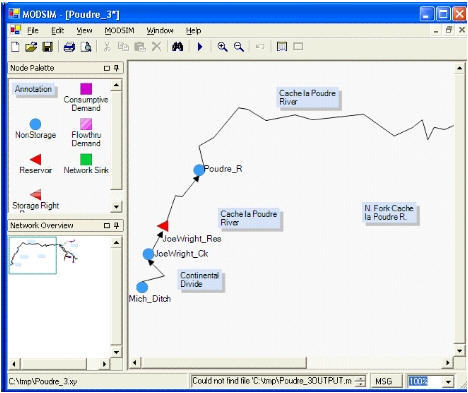Click the canvas vertical scrollbar thumb
This screenshot has height=393, width=468.
tap(459, 208)
